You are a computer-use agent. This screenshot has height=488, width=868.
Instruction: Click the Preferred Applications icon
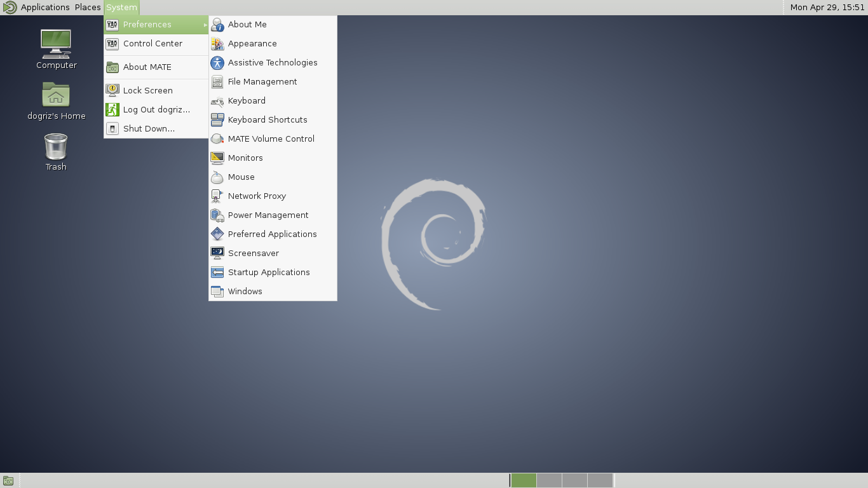click(217, 234)
